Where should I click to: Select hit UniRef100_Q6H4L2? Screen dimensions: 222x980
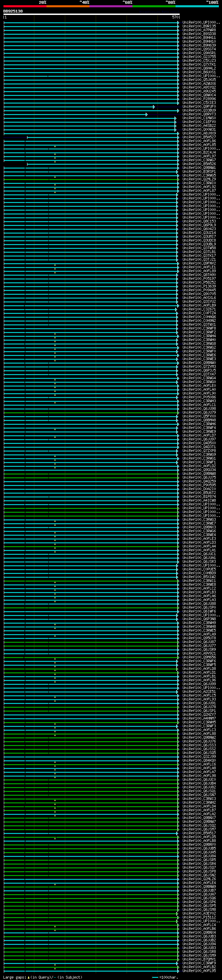tap(199, 68)
